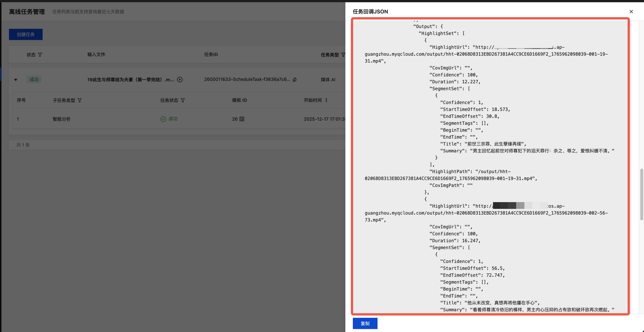
Task: Close the task callback JSON panel
Action: tap(631, 12)
